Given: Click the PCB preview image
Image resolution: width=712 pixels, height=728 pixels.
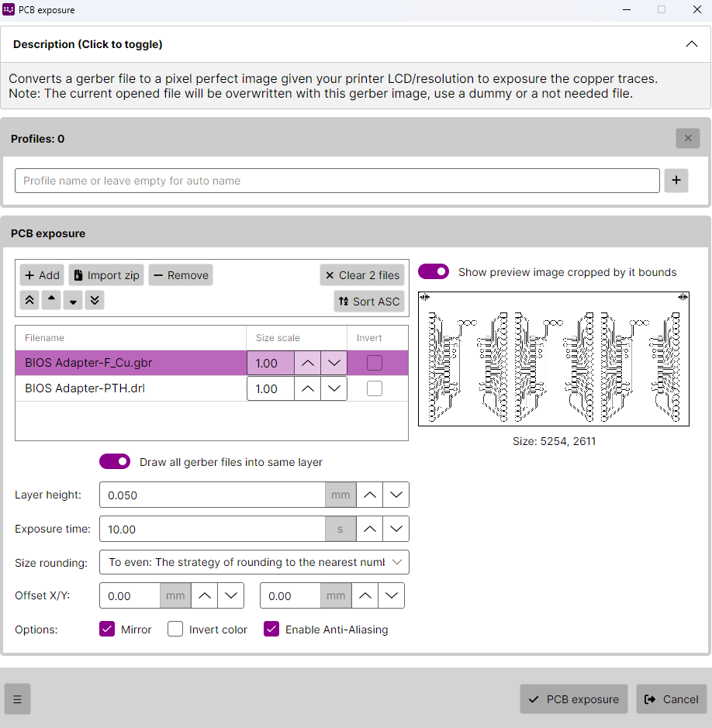Looking at the screenshot, I should 554,359.
